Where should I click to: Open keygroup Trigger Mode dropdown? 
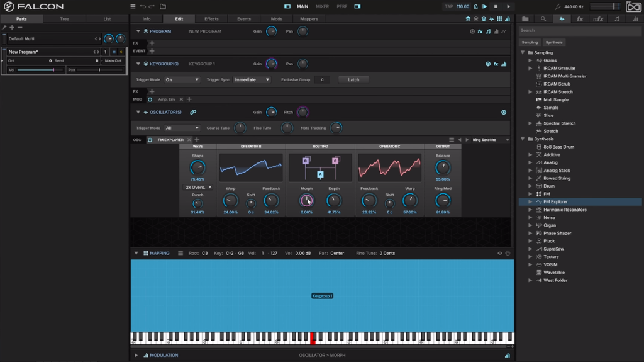pyautogui.click(x=182, y=80)
